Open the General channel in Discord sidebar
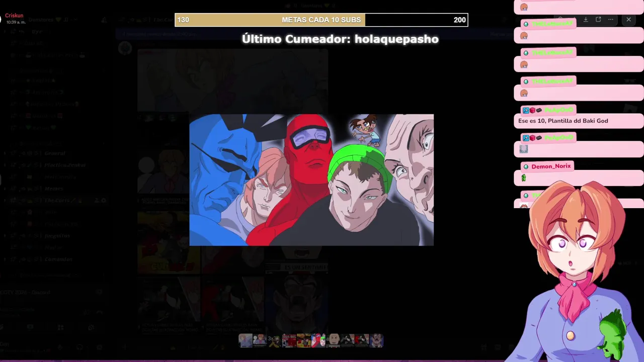Image resolution: width=644 pixels, height=362 pixels. 54,153
